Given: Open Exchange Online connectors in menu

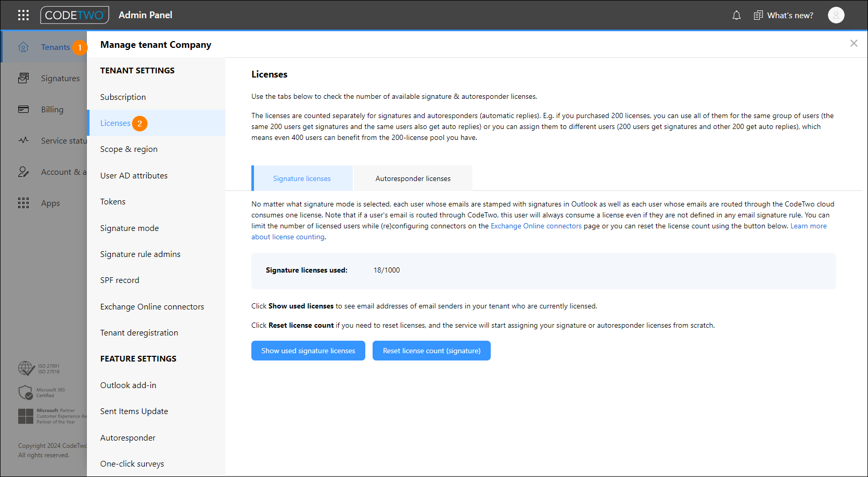Looking at the screenshot, I should tap(152, 306).
